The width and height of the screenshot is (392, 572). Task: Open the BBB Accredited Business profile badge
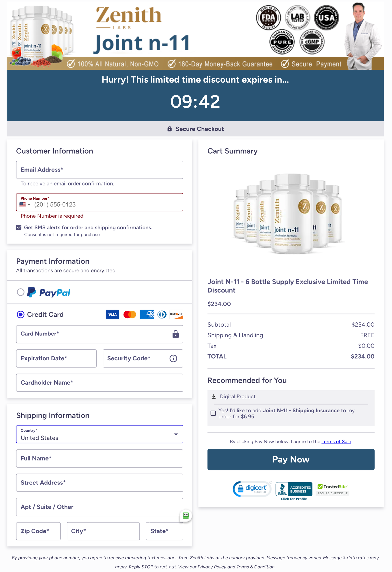pos(294,490)
